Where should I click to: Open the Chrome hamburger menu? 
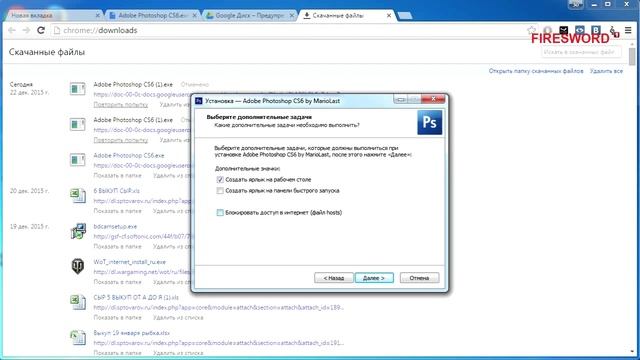[628, 30]
